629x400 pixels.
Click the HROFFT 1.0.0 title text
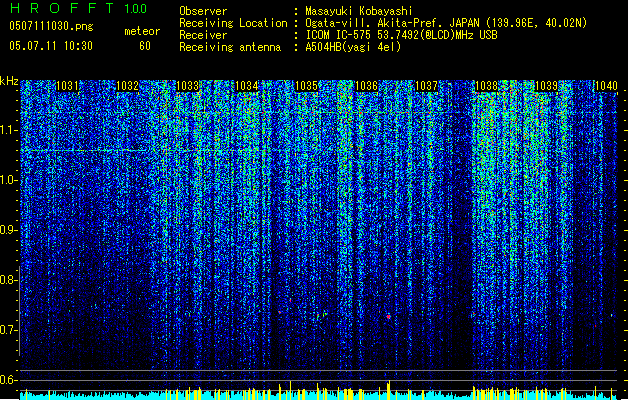pos(78,8)
